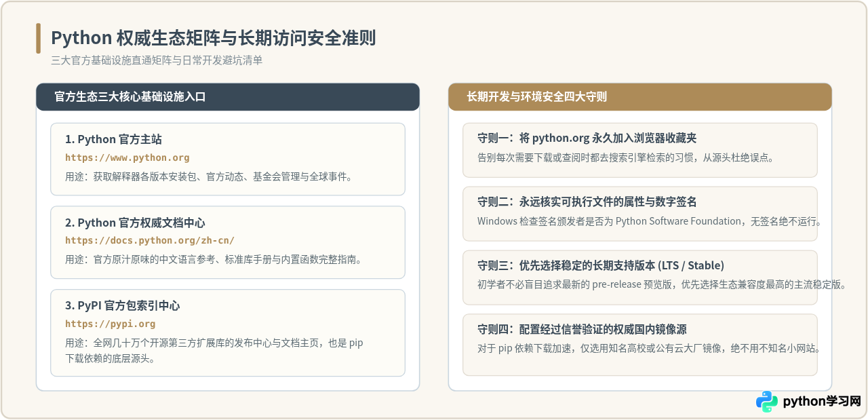This screenshot has width=868, height=420.
Task: Click the "2. Python 官方权威文档中心" heading
Action: [x=135, y=223]
